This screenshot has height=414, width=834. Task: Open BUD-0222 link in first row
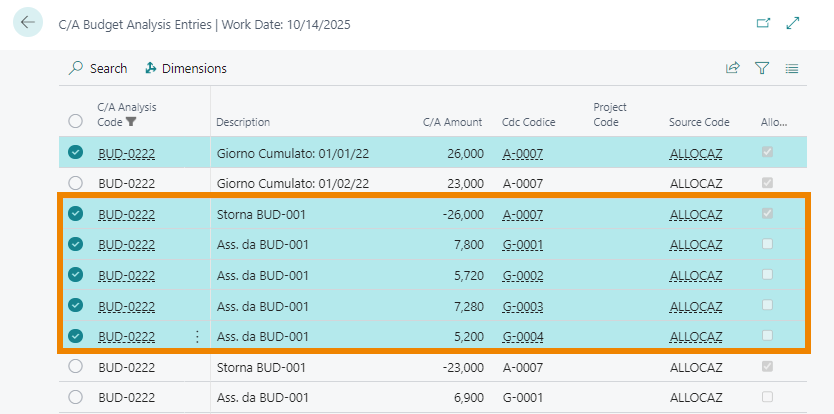(x=126, y=154)
